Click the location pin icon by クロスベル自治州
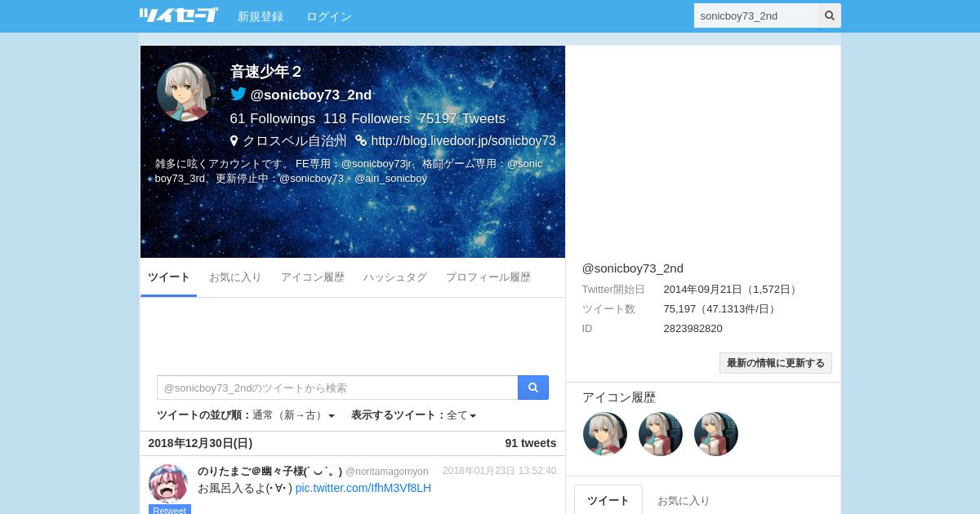 click(234, 140)
